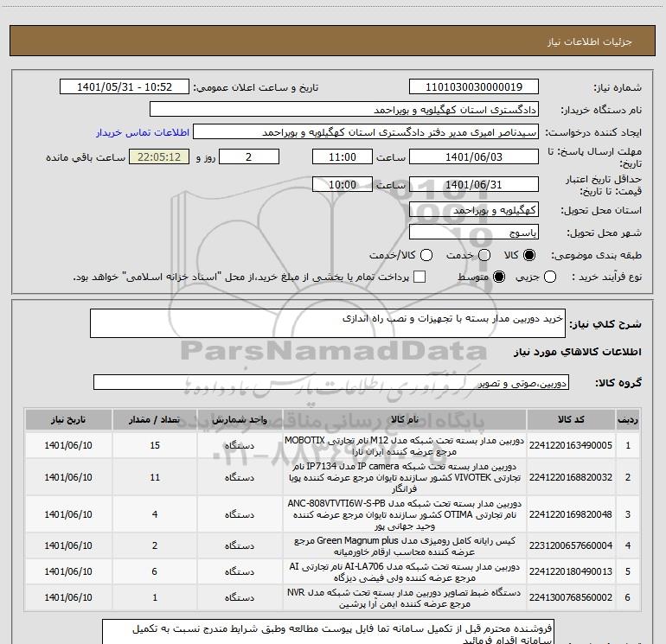The image size is (666, 644).
Task: Select the جزیی purchase type radio
Action: [x=550, y=277]
